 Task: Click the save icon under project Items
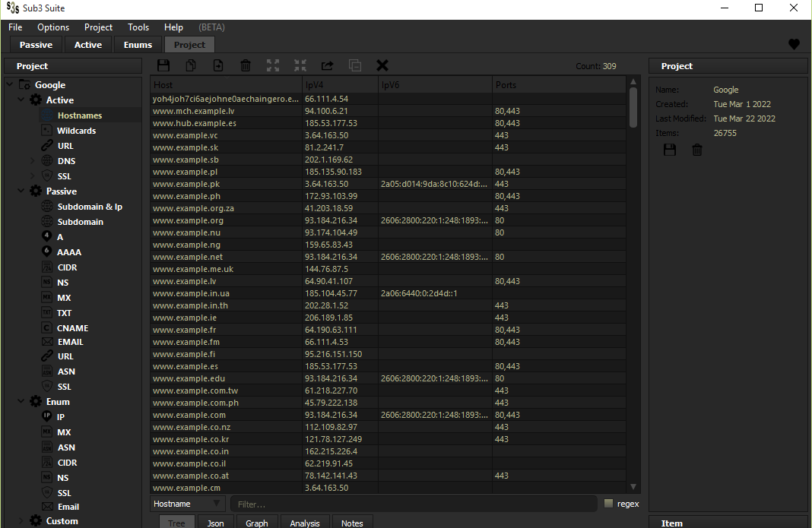coord(670,150)
